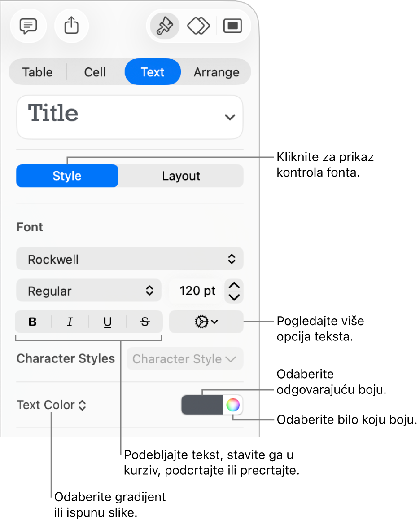The height and width of the screenshot is (521, 420).
Task: Switch to the Table tab
Action: [38, 72]
